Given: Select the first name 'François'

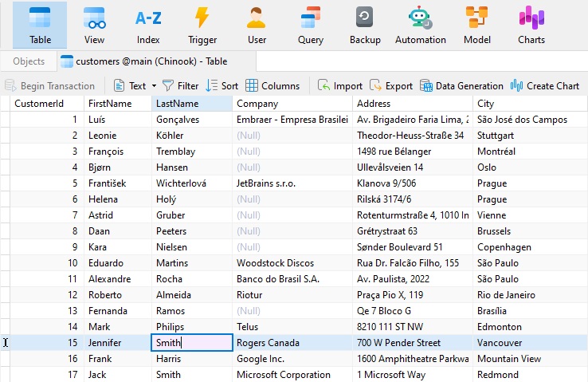Looking at the screenshot, I should [118, 152].
